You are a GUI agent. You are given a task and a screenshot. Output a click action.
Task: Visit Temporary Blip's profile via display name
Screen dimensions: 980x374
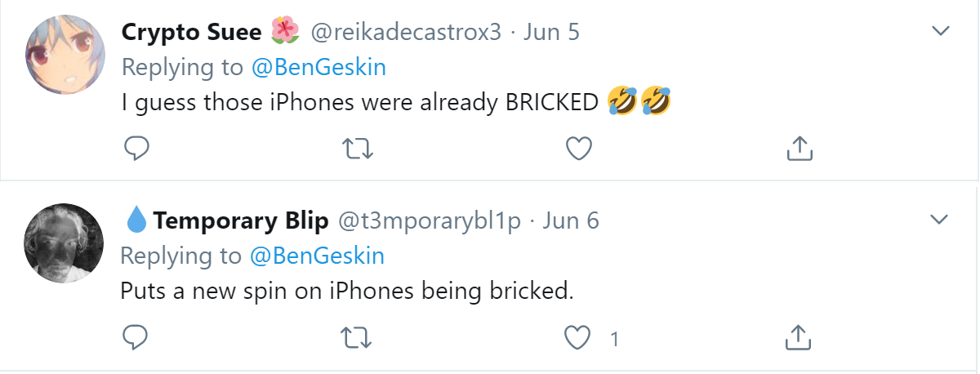click(x=240, y=221)
